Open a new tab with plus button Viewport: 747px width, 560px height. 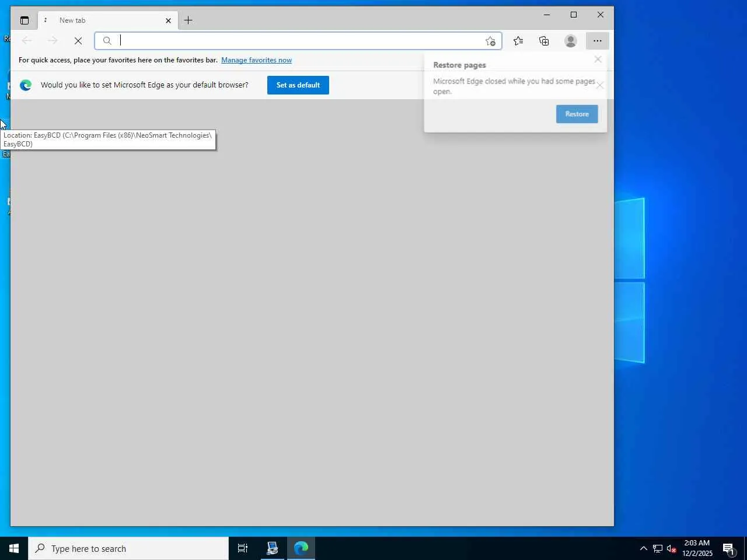[x=188, y=20]
